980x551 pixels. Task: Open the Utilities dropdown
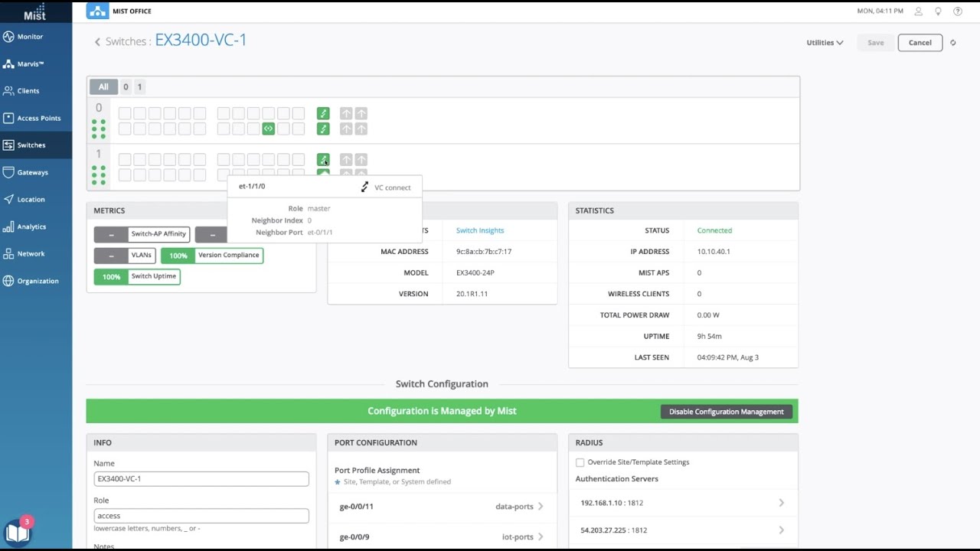(825, 43)
